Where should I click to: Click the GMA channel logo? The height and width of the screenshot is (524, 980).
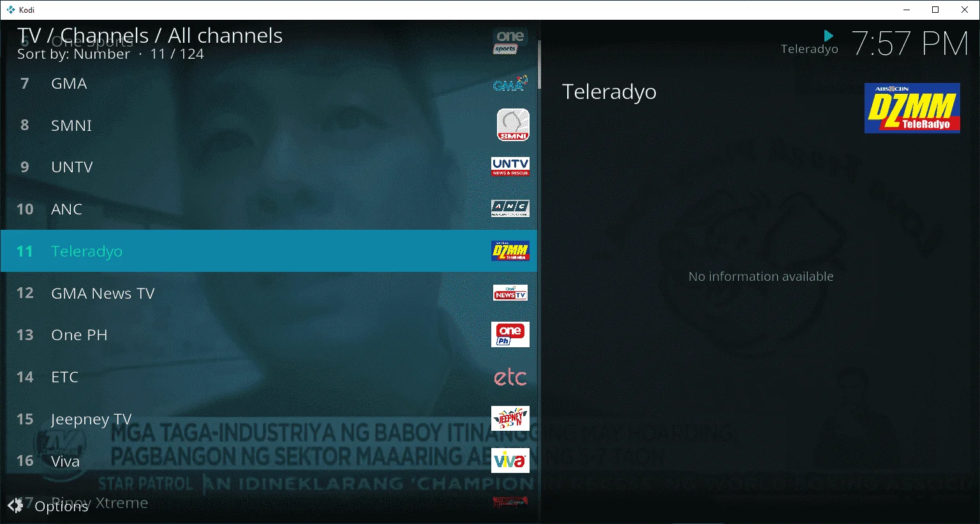(510, 83)
